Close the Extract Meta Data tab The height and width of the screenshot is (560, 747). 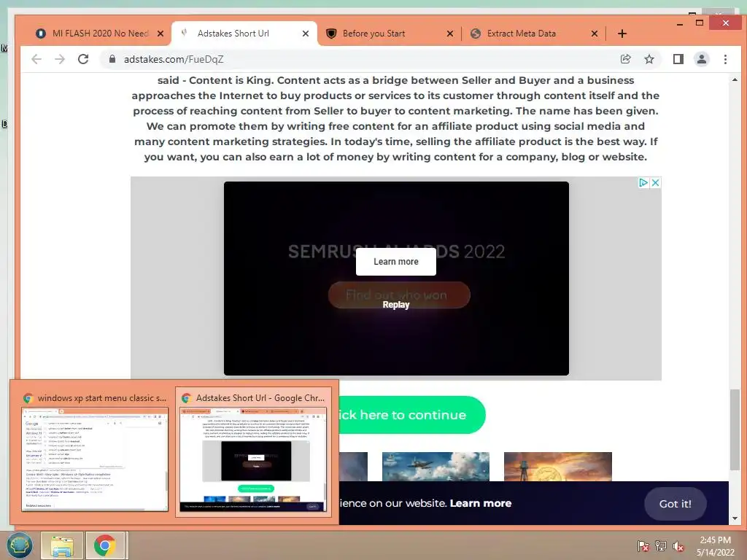594,34
